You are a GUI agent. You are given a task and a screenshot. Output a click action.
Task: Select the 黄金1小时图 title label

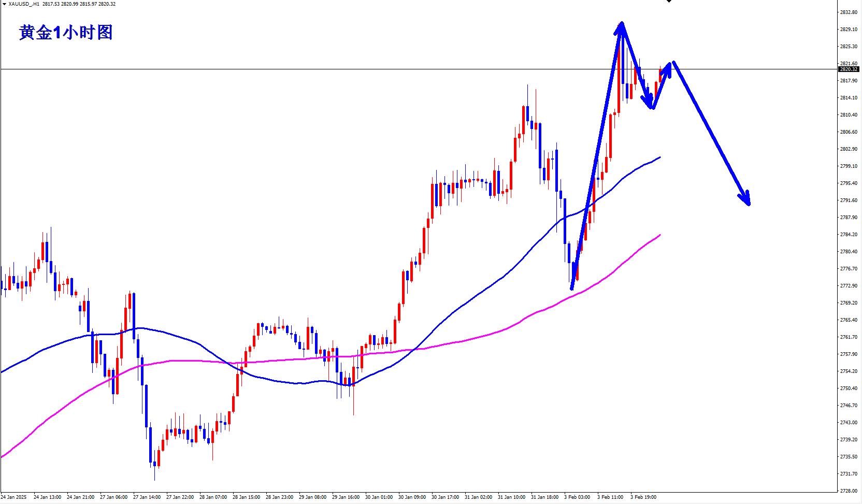pyautogui.click(x=66, y=33)
